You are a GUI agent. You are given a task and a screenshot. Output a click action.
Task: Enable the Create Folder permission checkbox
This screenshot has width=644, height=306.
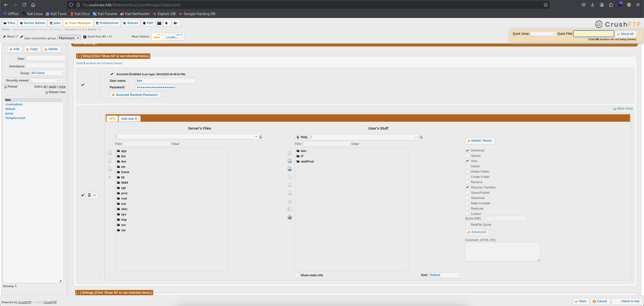point(467,177)
